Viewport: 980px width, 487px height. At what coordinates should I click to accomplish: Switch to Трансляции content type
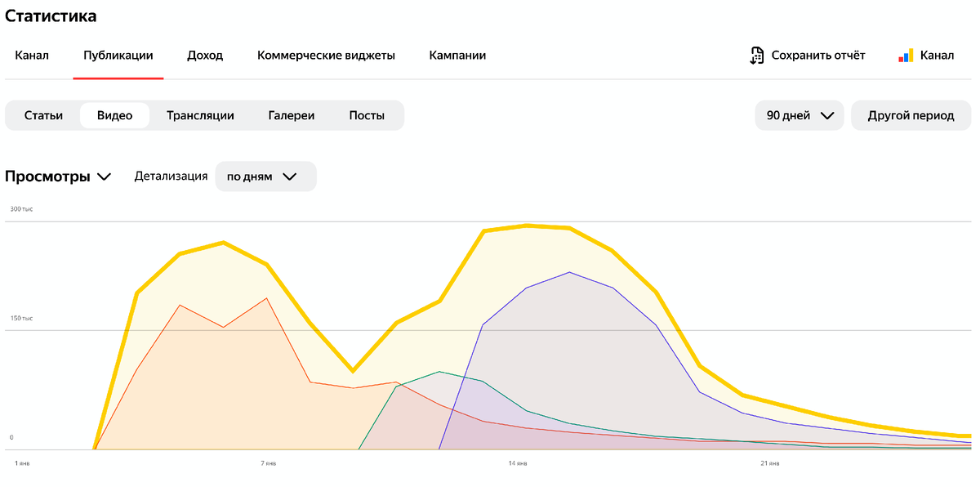click(x=200, y=115)
